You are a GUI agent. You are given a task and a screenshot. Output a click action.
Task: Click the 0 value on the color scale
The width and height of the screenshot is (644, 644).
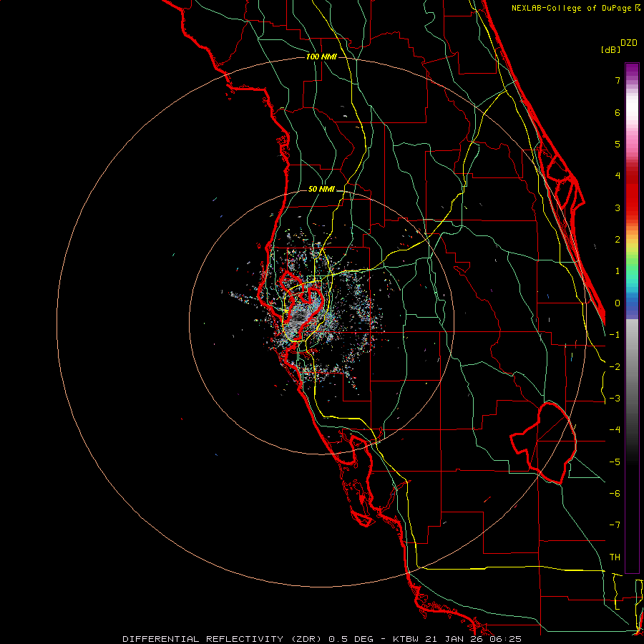pyautogui.click(x=618, y=303)
